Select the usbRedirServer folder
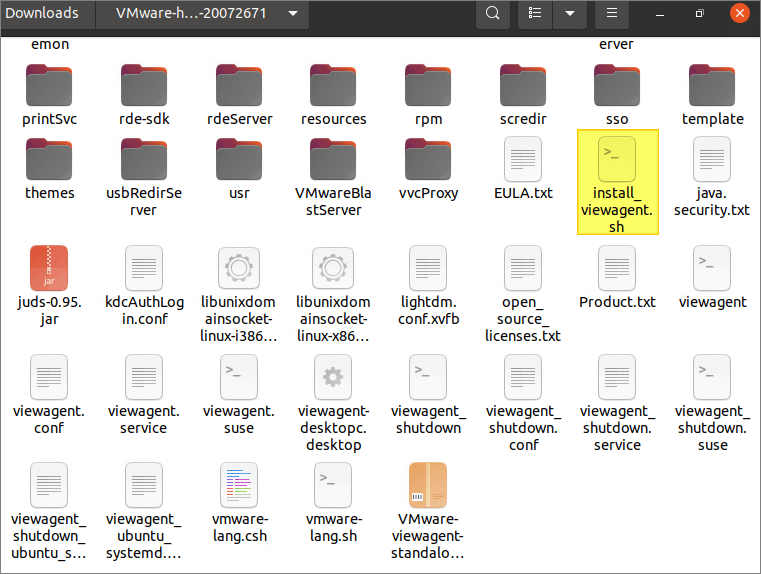 [144, 160]
